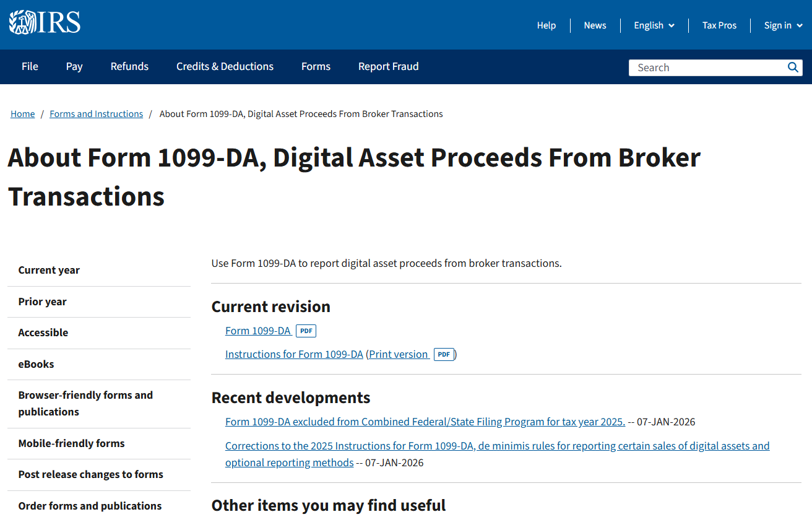
Task: Open the Print version link
Action: [399, 354]
